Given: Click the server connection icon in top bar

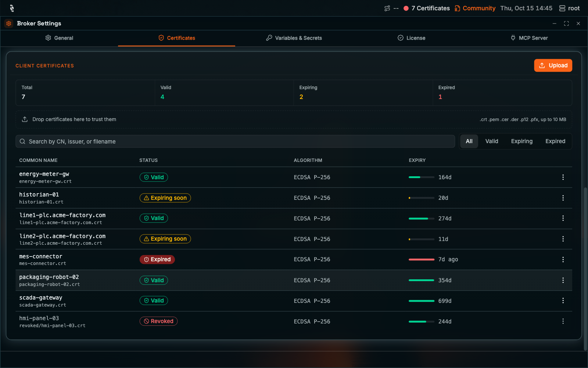Looking at the screenshot, I should (x=387, y=8).
